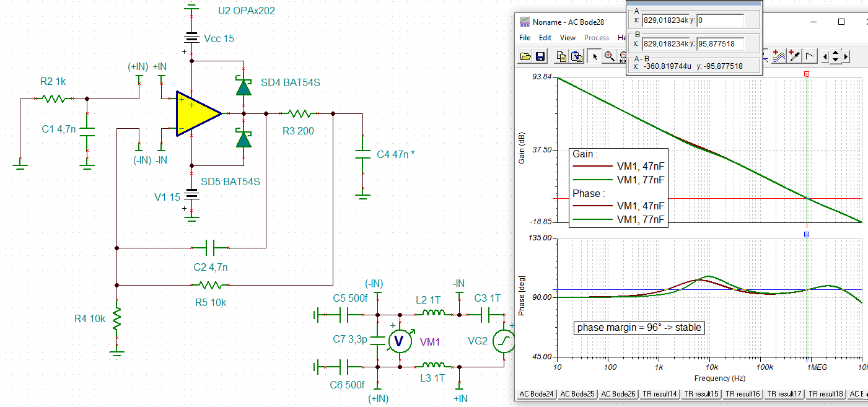Open the Process menu in the Bode window

pos(597,38)
